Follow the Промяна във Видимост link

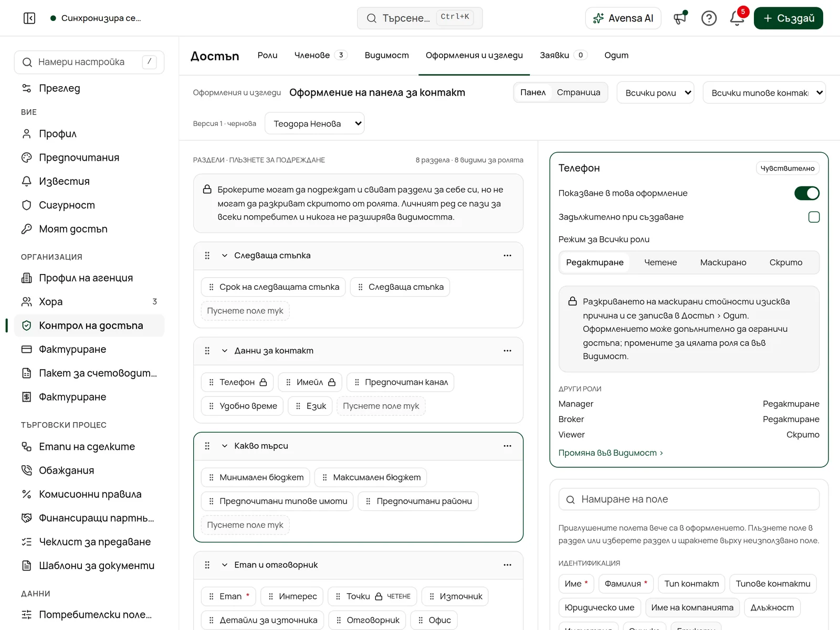click(x=611, y=453)
